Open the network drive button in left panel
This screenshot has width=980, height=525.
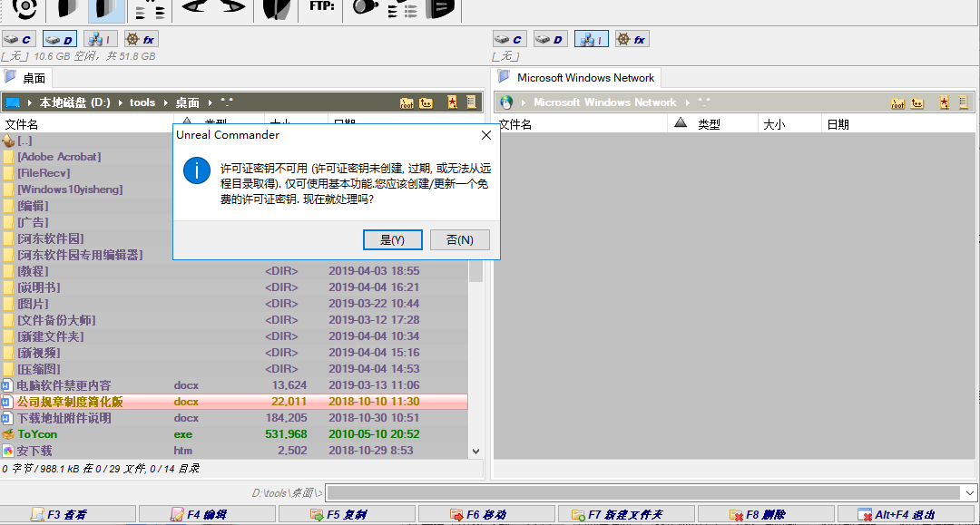click(100, 39)
